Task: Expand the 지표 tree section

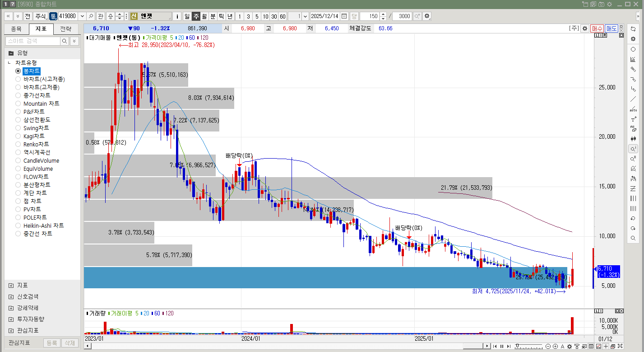Action: pos(11,286)
